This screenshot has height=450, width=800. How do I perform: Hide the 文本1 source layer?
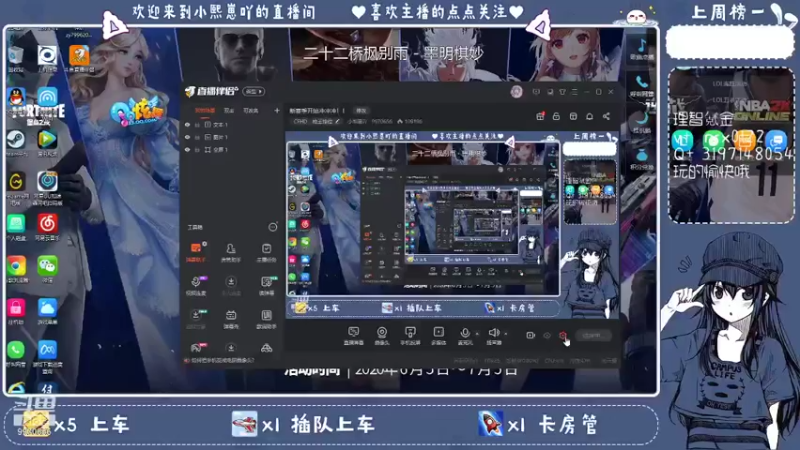pyautogui.click(x=187, y=124)
